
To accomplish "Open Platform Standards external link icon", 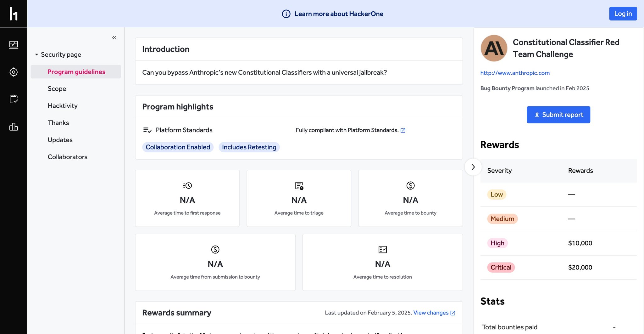I will (x=403, y=130).
